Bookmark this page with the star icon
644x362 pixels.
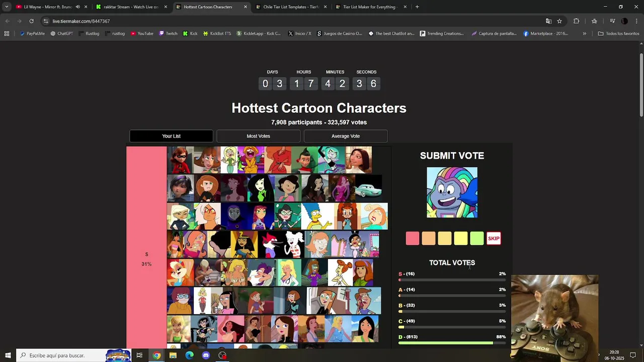[x=559, y=21]
